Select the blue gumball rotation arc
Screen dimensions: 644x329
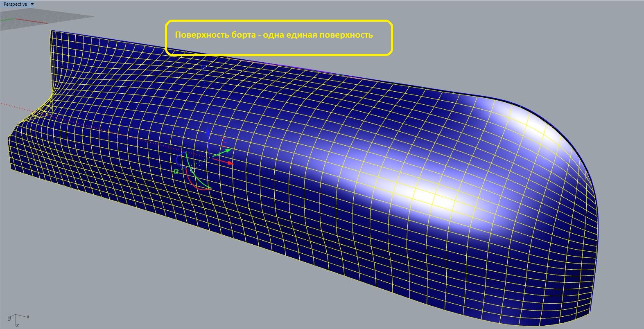tap(177, 160)
